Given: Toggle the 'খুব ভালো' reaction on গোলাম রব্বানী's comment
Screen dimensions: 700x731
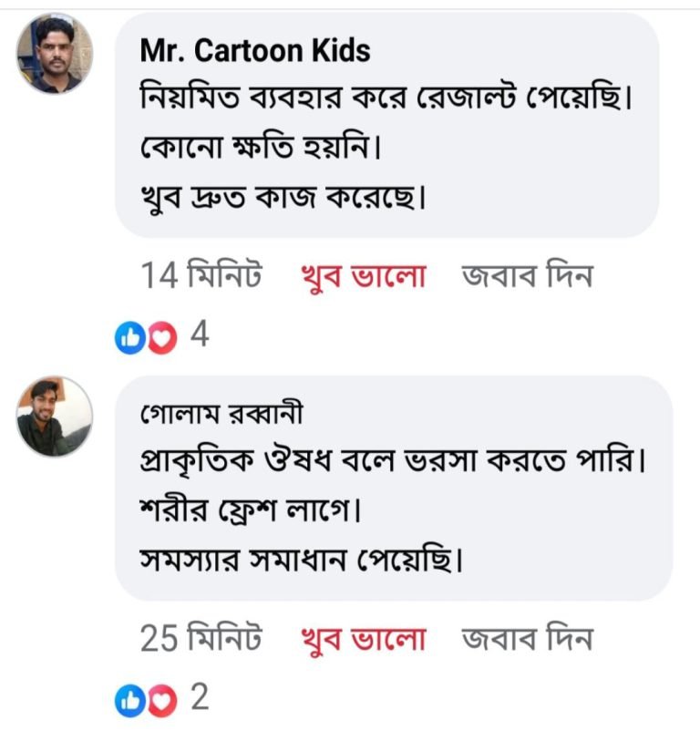Looking at the screenshot, I should 364,639.
